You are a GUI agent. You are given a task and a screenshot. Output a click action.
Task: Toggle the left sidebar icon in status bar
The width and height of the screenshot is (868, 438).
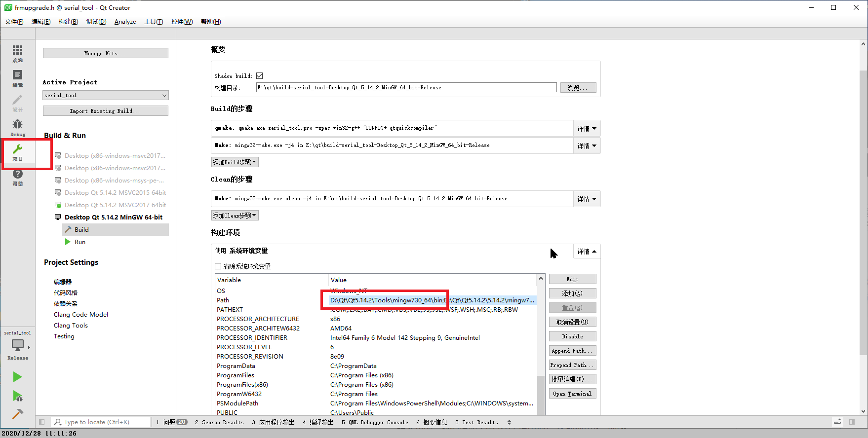click(x=42, y=422)
